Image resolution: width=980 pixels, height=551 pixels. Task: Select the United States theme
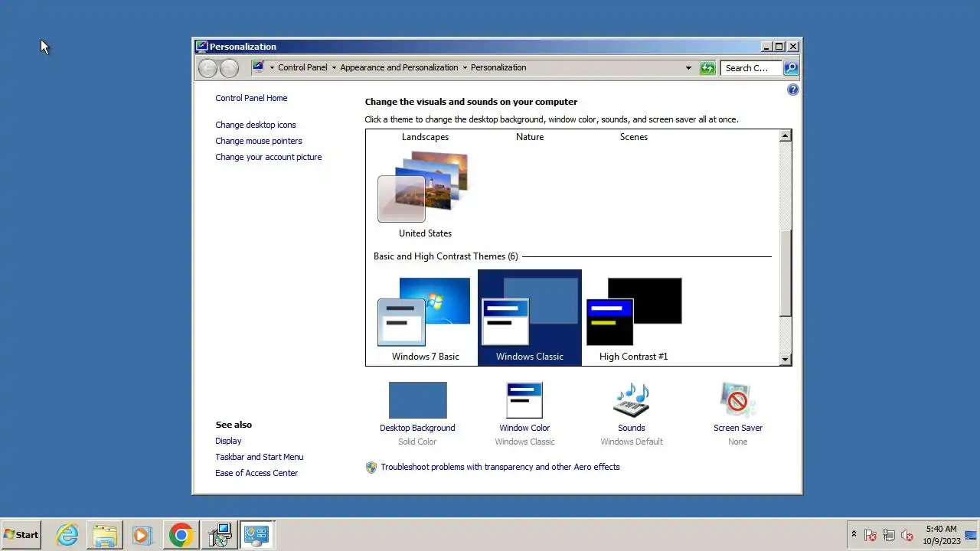(425, 196)
